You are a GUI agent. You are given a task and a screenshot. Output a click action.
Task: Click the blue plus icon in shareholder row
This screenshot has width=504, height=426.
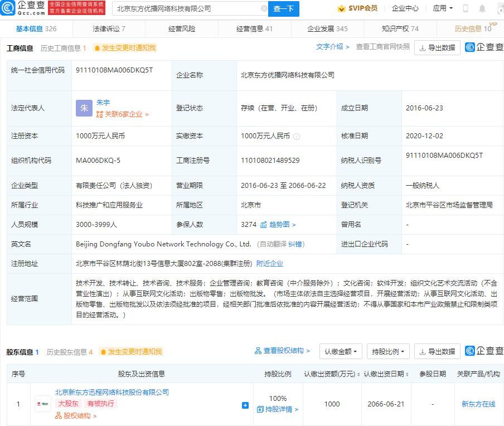coord(245,405)
